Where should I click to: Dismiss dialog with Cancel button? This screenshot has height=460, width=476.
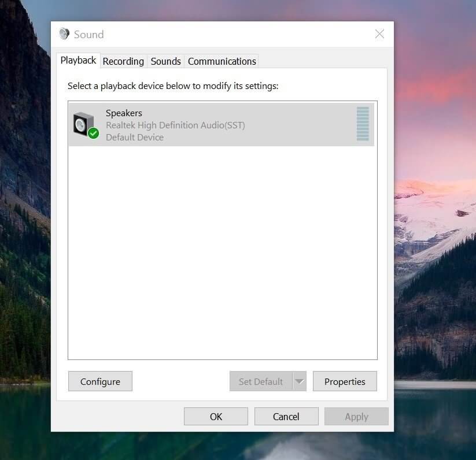[x=286, y=416]
